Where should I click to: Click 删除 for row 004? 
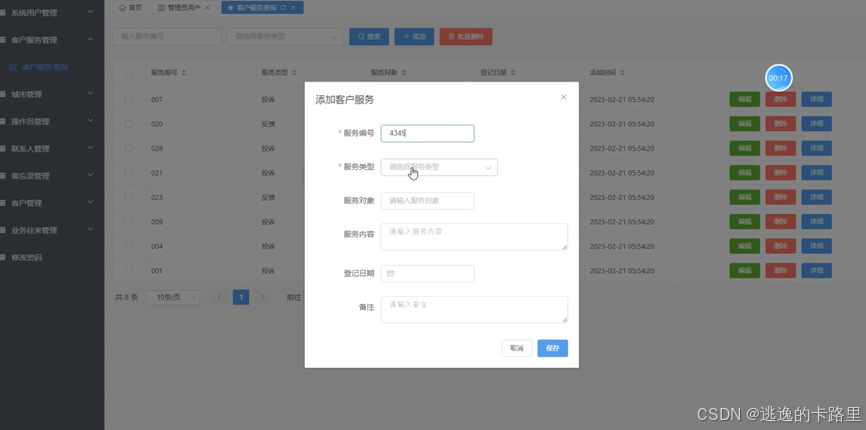[x=780, y=246]
